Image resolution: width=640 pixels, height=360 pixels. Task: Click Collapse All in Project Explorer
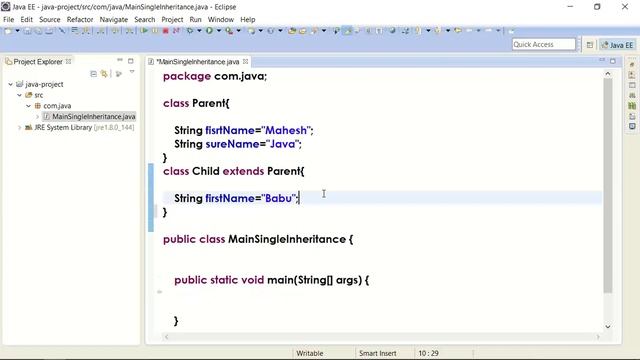coord(93,73)
